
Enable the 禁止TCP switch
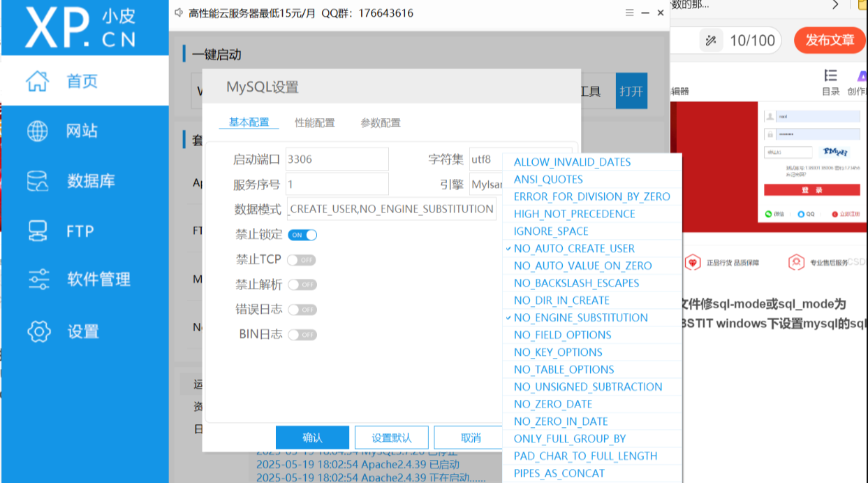click(302, 260)
